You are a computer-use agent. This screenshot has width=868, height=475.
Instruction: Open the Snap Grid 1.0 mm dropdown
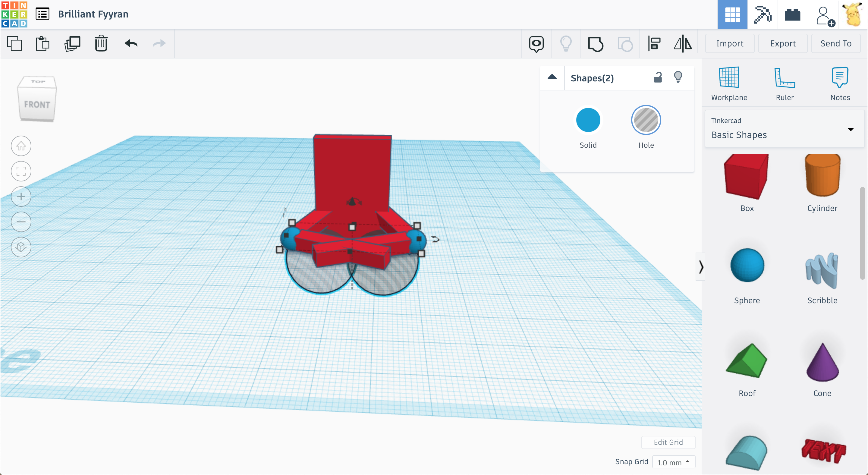coord(673,462)
